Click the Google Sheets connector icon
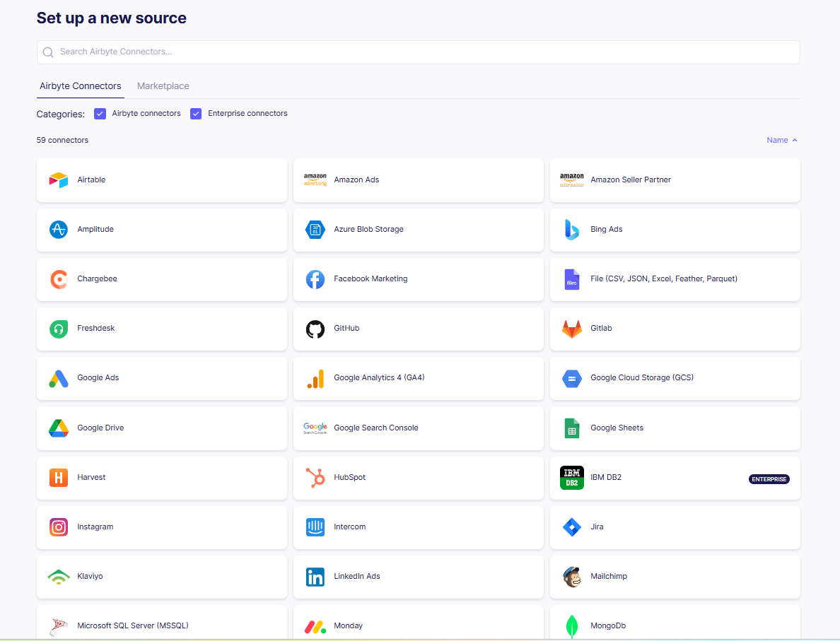This screenshot has height=641, width=840. tap(571, 428)
